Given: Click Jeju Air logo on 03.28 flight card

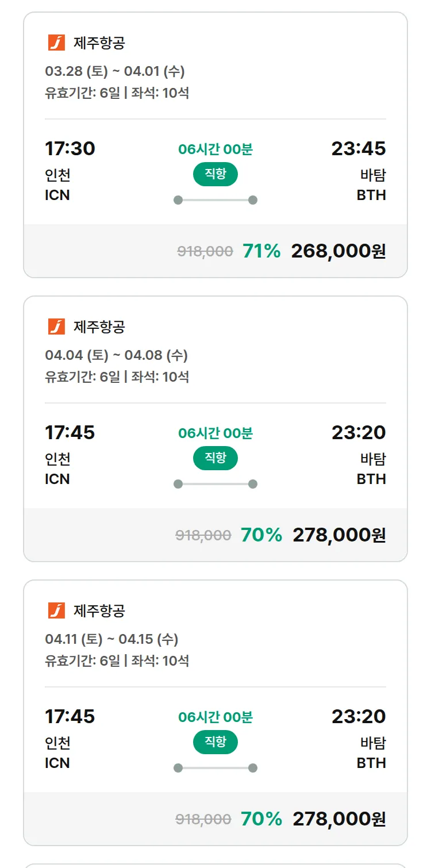Looking at the screenshot, I should point(56,43).
